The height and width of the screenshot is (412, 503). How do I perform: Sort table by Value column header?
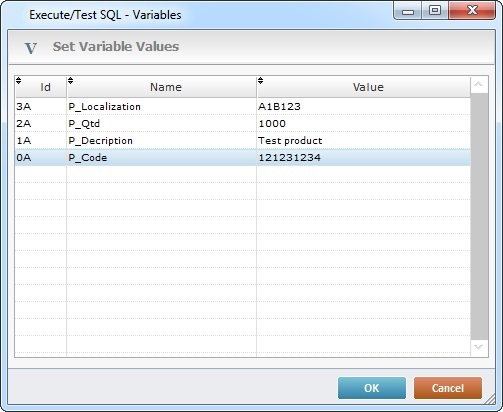[x=364, y=87]
